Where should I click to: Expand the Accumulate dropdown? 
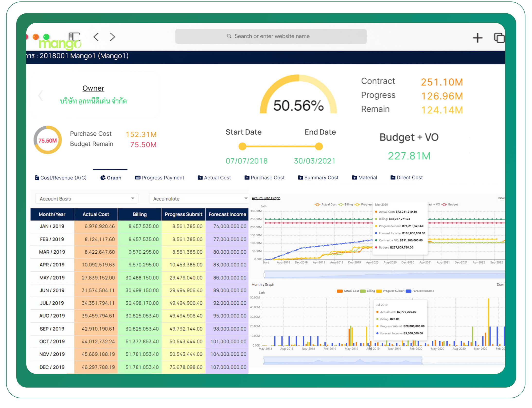click(x=198, y=199)
